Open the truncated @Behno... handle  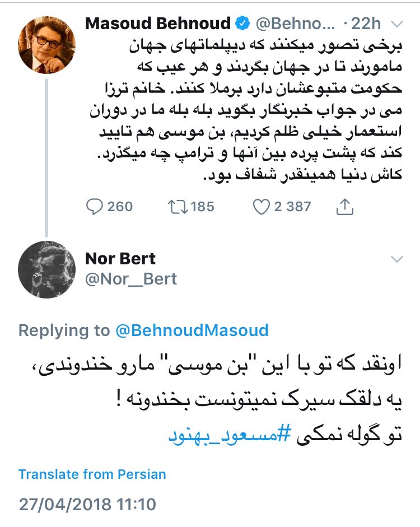pyautogui.click(x=295, y=25)
